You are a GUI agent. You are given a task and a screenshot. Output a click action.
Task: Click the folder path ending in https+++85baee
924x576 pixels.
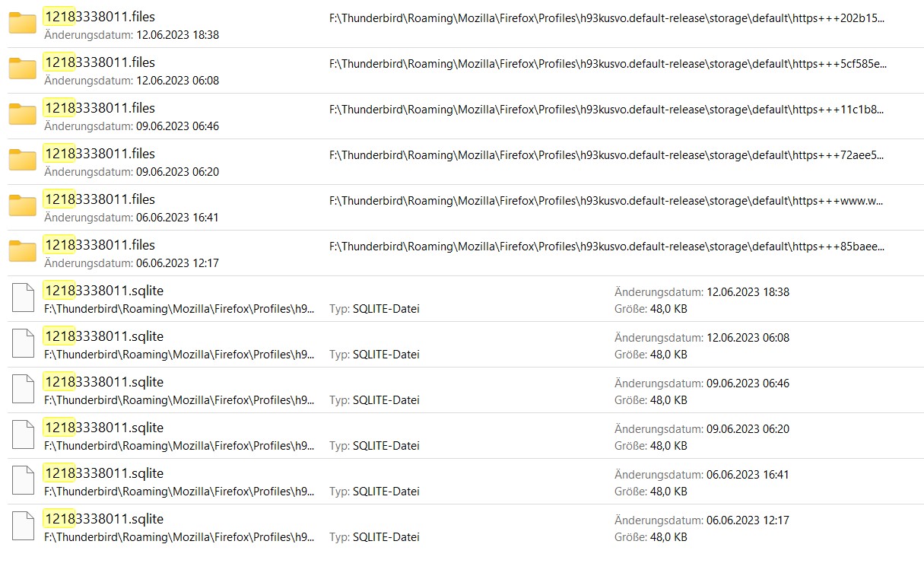[607, 247]
